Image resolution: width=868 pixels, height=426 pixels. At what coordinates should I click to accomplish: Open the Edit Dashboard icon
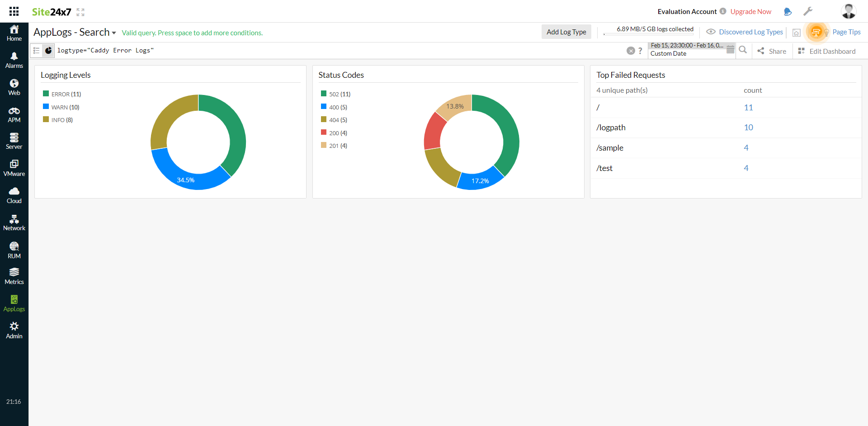pos(801,51)
